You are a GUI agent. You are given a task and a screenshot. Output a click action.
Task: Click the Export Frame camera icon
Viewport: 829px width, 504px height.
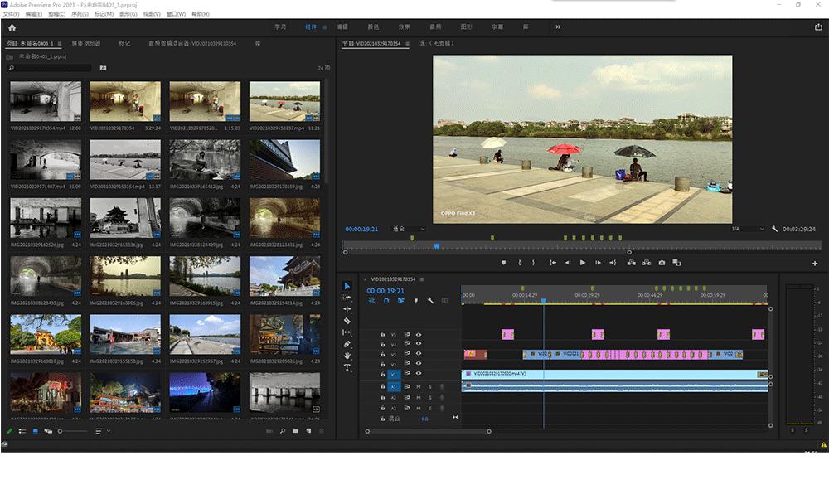pyautogui.click(x=662, y=263)
